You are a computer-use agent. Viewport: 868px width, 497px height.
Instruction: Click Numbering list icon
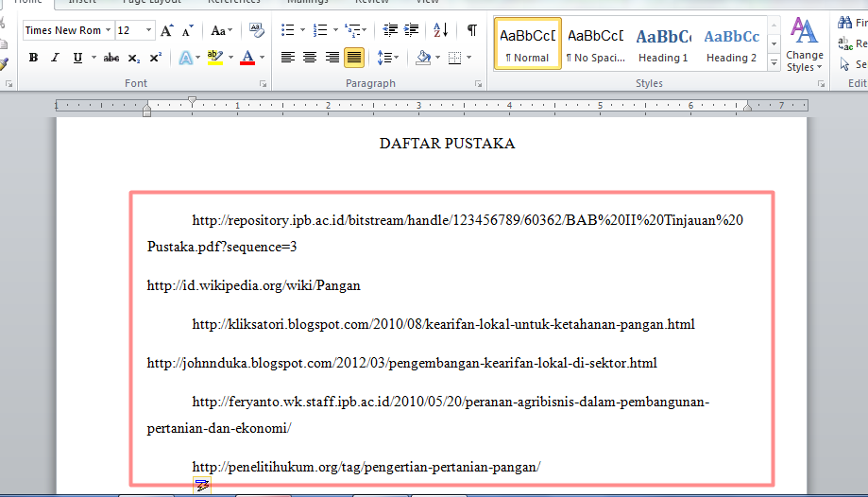[x=320, y=30]
